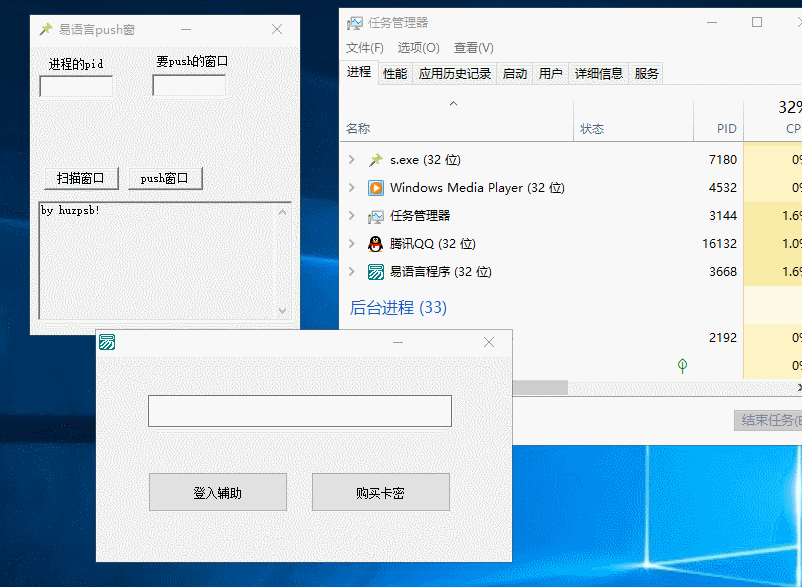Switch to the 详细信息 tab
The image size is (802, 587).
coord(598,74)
